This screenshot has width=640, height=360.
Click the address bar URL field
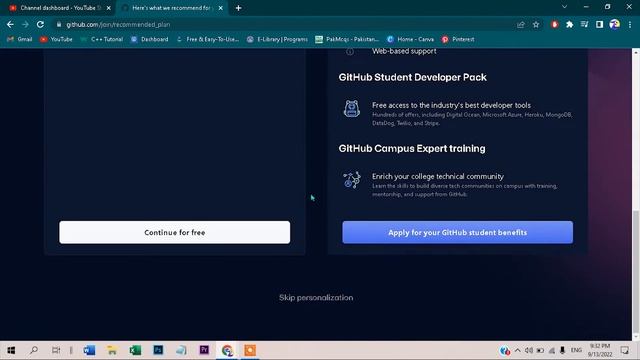(x=286, y=24)
